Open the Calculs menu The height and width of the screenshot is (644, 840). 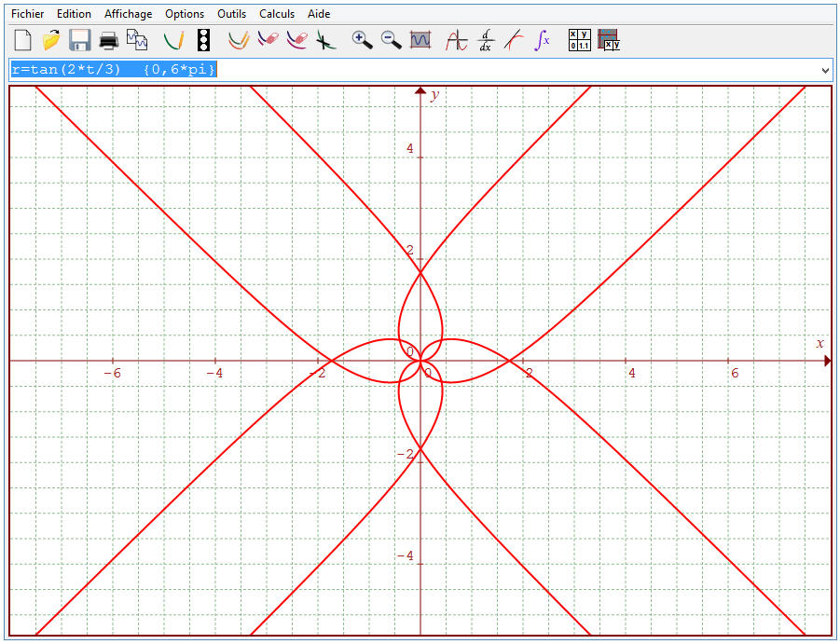coord(277,14)
